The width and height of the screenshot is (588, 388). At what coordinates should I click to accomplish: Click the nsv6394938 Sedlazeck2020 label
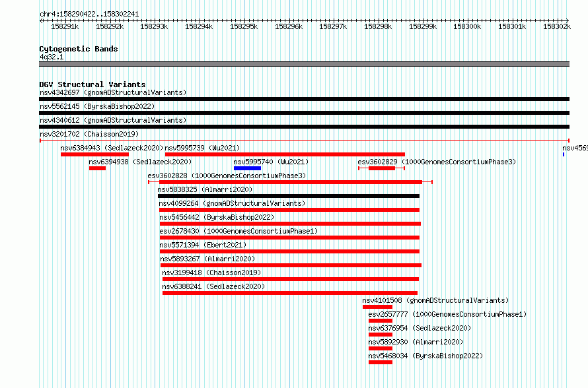(140, 162)
